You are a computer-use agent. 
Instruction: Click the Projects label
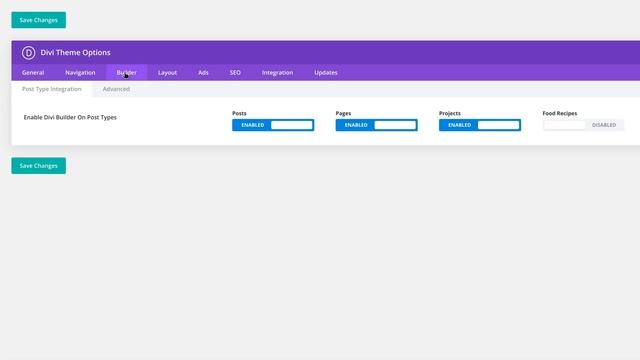(450, 113)
